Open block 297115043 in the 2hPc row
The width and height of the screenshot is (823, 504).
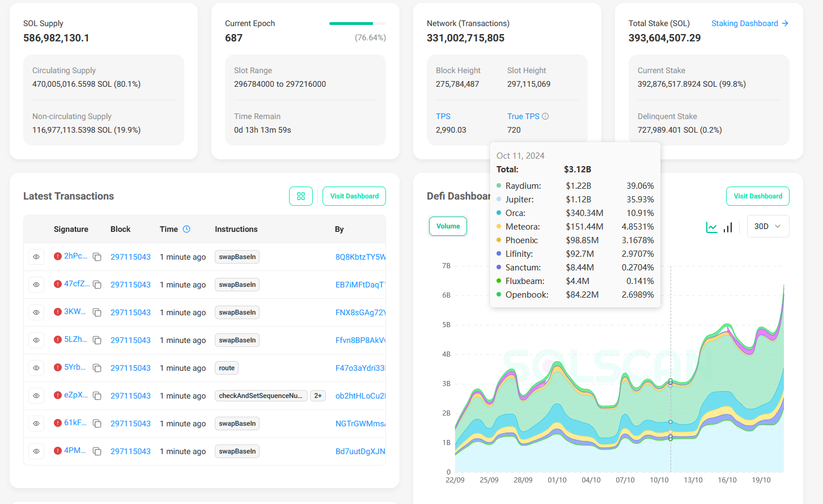[x=130, y=257]
